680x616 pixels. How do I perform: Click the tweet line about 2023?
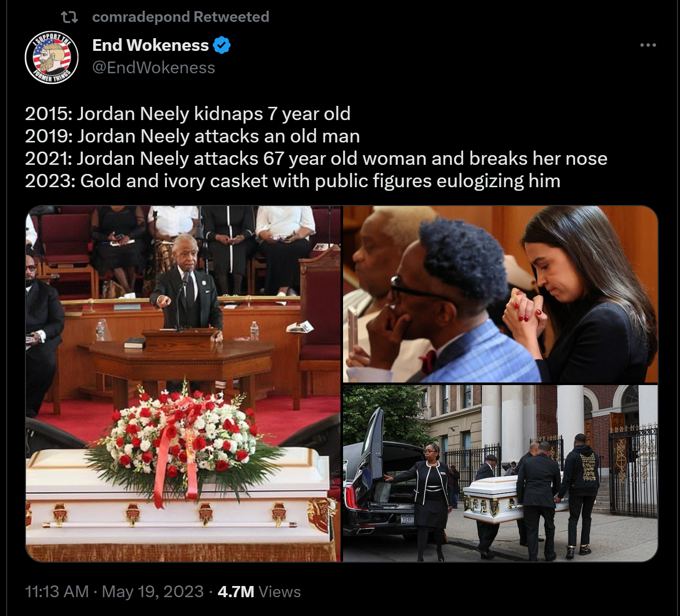pyautogui.click(x=293, y=181)
